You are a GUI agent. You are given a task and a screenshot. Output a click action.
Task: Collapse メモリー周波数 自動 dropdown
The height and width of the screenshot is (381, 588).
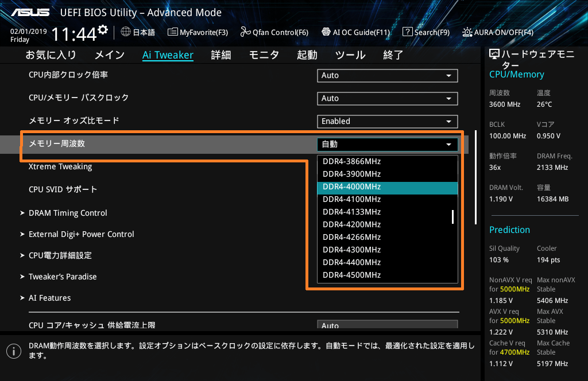(388, 144)
